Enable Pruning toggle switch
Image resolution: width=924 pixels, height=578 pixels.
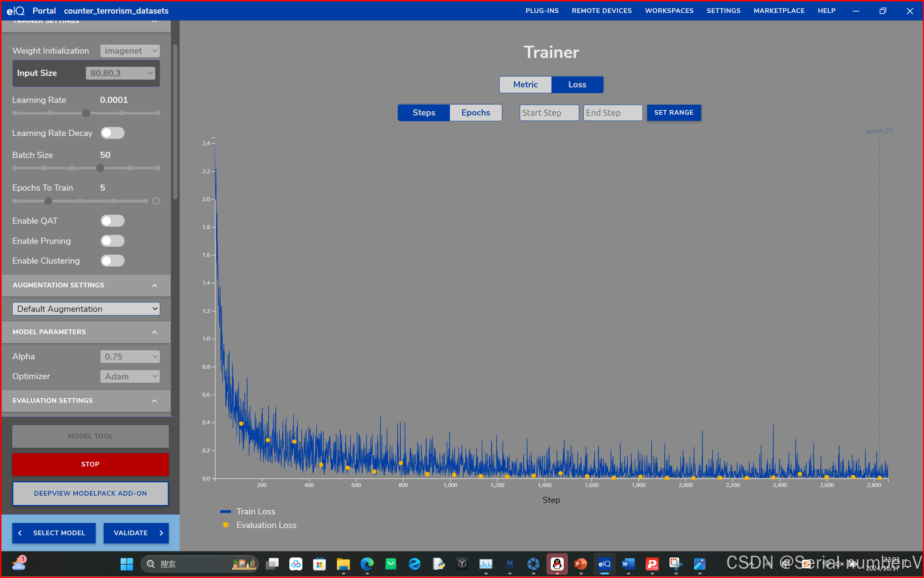click(112, 241)
